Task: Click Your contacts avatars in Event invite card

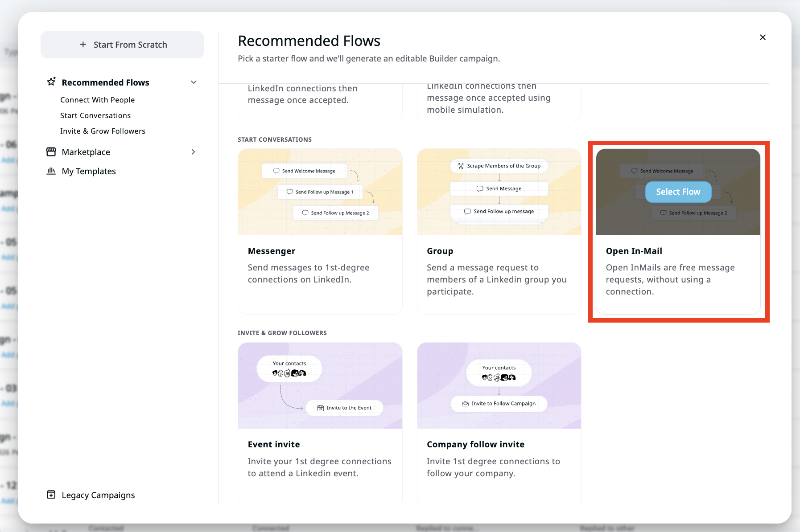Action: [x=289, y=373]
